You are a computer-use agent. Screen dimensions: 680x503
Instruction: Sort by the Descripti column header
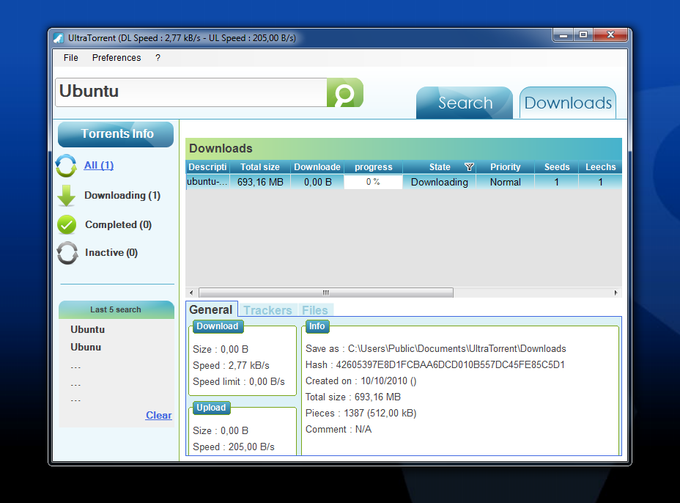(207, 167)
